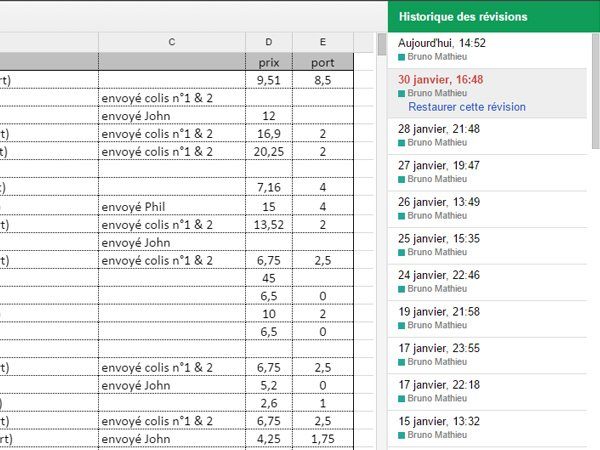Image resolution: width=600 pixels, height=450 pixels.
Task: Select the cell with price 10
Action: 269,314
